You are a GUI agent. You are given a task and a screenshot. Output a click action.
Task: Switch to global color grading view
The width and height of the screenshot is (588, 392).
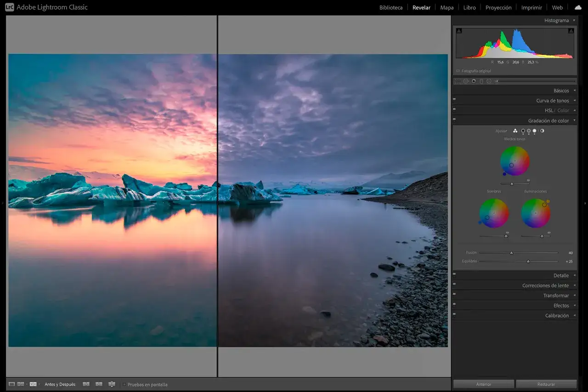point(542,131)
